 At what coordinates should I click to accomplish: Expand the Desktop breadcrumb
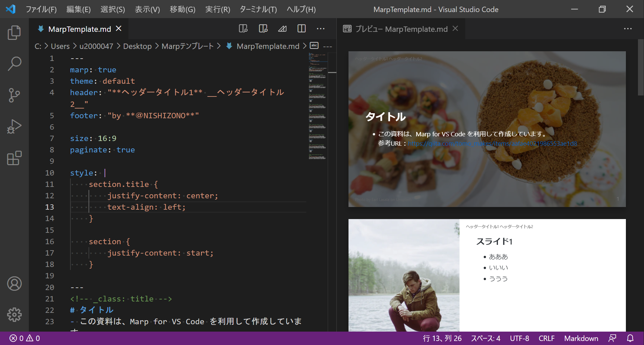point(138,46)
